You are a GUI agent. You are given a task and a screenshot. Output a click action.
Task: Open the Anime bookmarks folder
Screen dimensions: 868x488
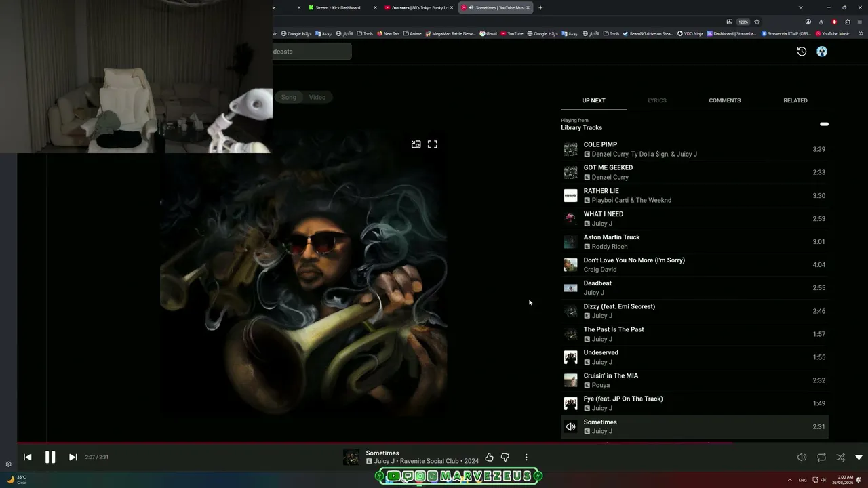(412, 33)
